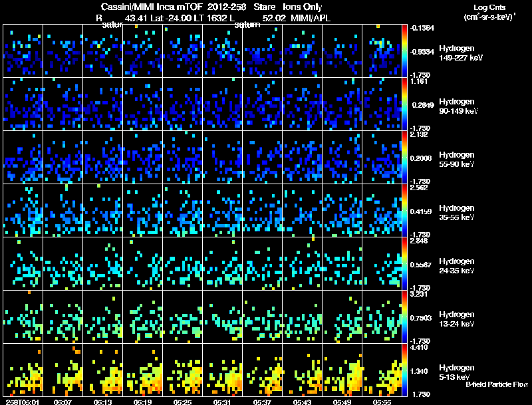Screen dimensions: 532x405
Task: Select the 149-227 keV panel at 05:25
Action: 182,51
